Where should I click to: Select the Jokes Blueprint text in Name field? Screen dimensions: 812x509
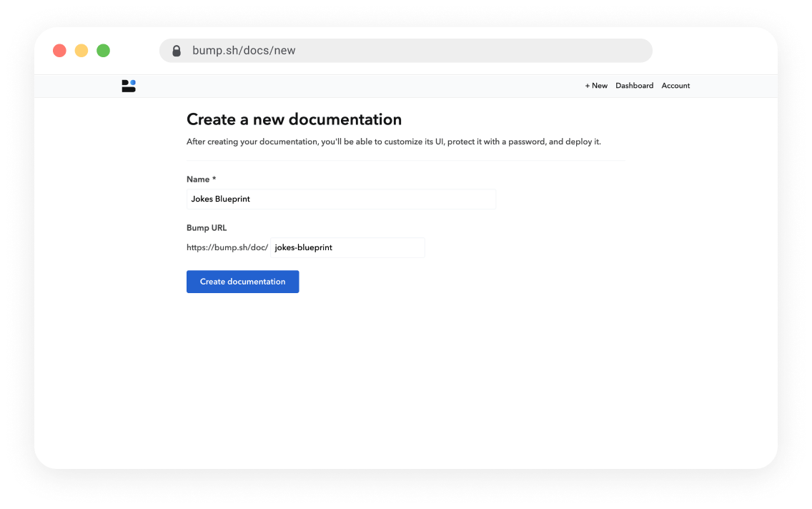(220, 199)
